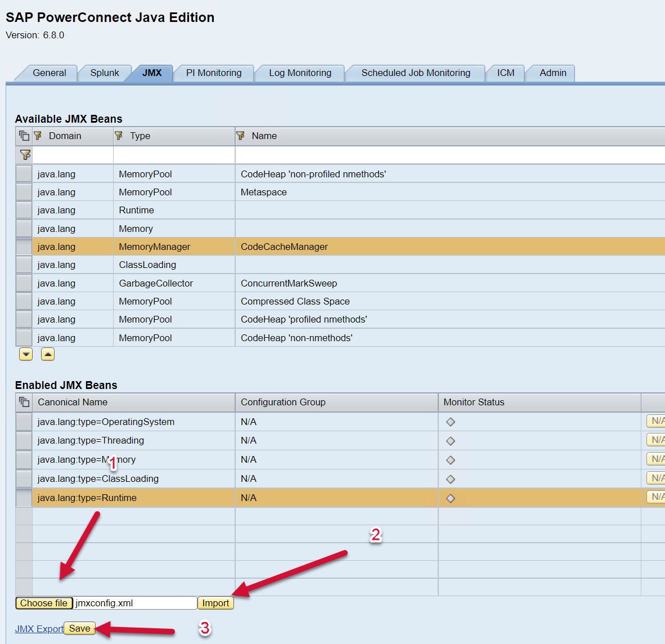Click the filter icon on the Type column

click(x=119, y=136)
